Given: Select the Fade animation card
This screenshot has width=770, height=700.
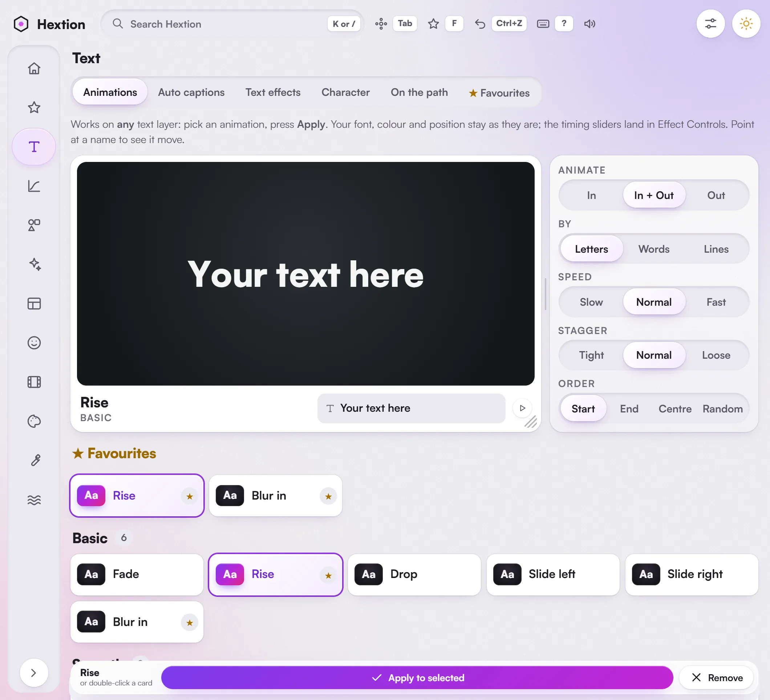Looking at the screenshot, I should (x=137, y=574).
